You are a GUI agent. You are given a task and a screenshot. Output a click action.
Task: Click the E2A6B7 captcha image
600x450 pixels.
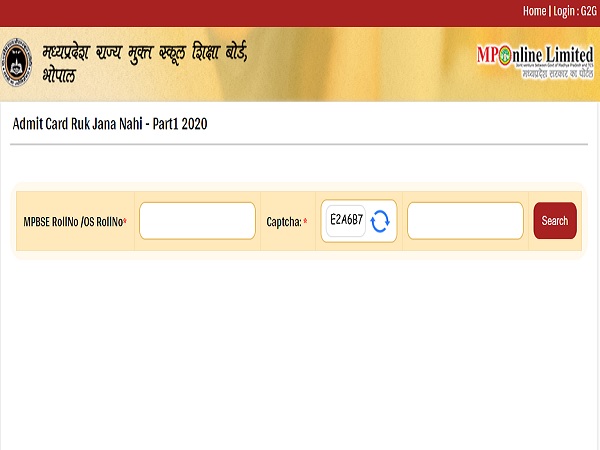(346, 220)
